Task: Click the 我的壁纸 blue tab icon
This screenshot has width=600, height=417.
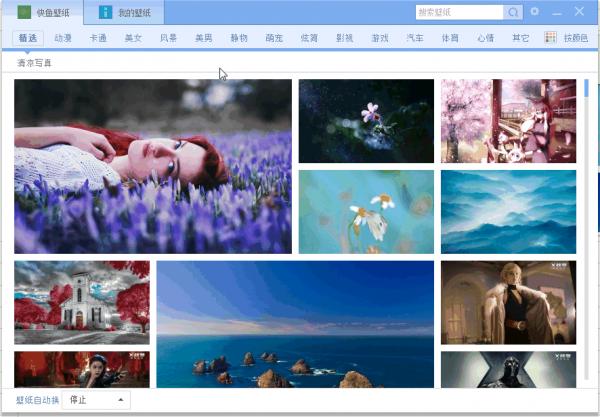Action: (105, 12)
